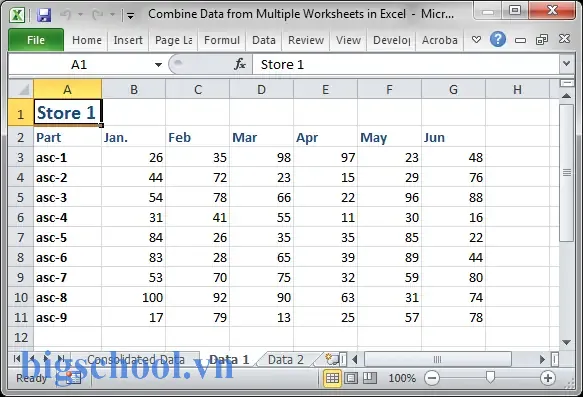This screenshot has height=397, width=583.
Task: Select the Data 1 sheet tab
Action: point(229,359)
